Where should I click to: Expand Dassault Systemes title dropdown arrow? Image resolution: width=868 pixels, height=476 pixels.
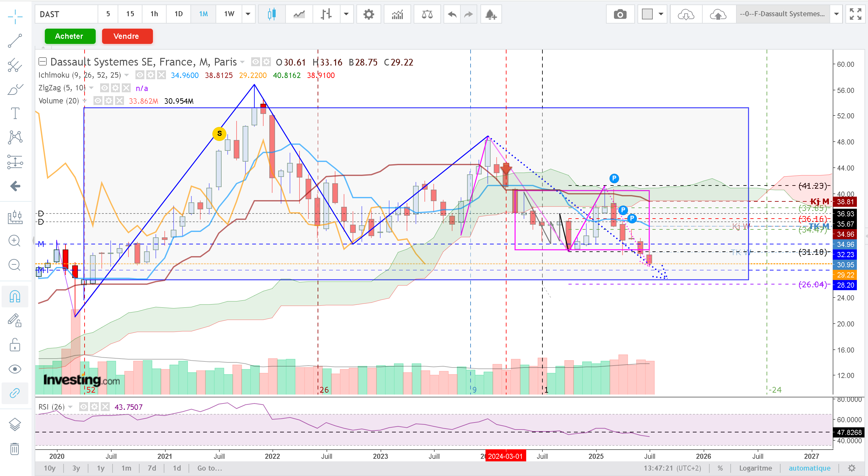(242, 62)
